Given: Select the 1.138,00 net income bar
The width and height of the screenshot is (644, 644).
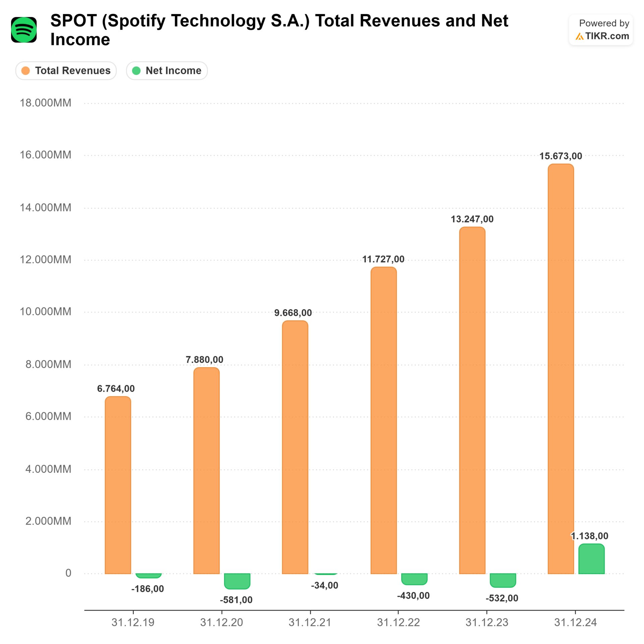Looking at the screenshot, I should coord(591,559).
